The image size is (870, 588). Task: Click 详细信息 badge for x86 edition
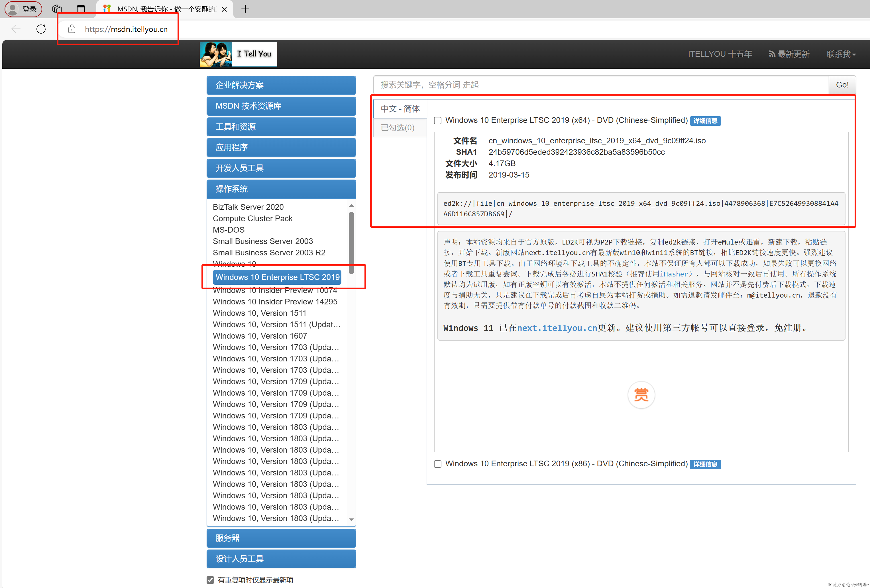pos(705,464)
